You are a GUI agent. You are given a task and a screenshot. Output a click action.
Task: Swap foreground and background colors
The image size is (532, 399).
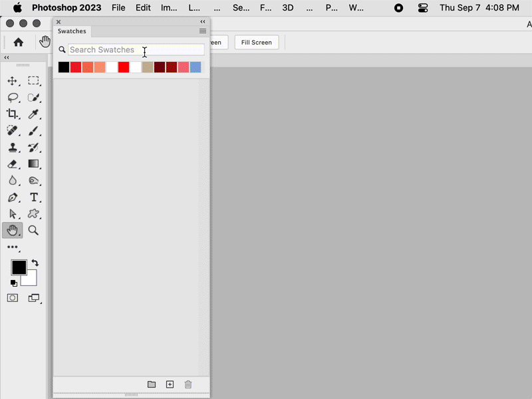pos(35,263)
